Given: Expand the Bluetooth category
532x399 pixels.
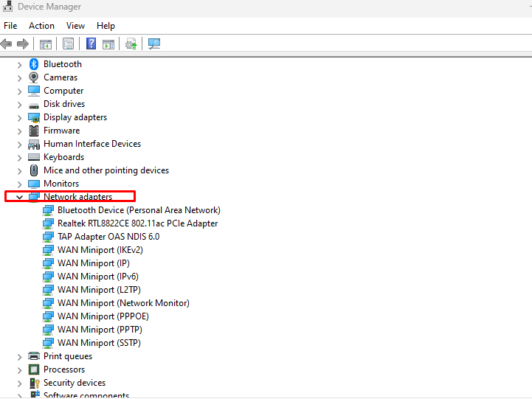Looking at the screenshot, I should point(20,64).
